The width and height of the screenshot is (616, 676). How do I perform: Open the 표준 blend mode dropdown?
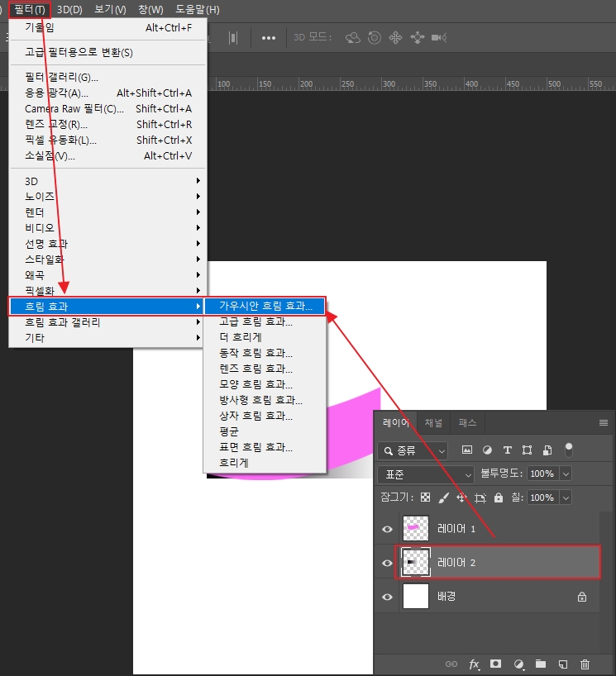point(426,474)
